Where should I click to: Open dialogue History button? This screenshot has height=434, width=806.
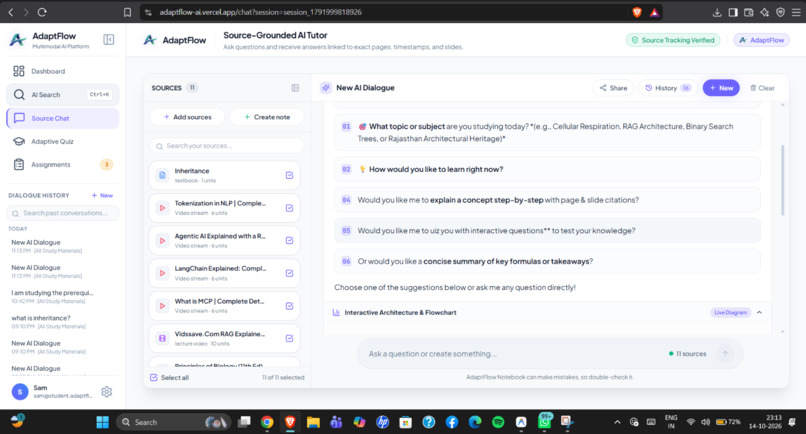668,88
